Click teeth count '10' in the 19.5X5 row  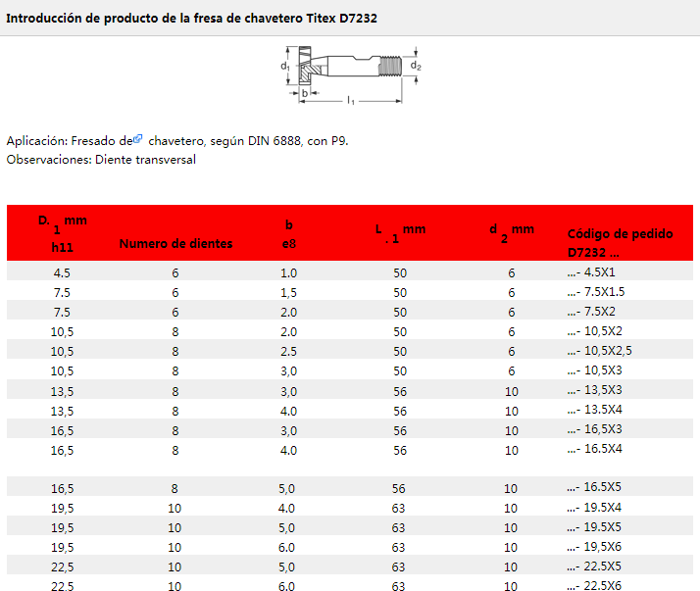(175, 528)
